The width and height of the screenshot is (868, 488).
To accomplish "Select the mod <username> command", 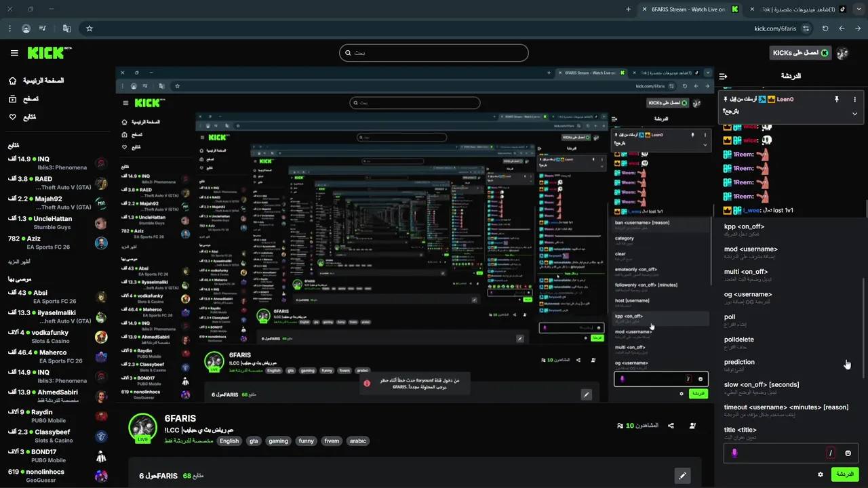I will 791,252.
